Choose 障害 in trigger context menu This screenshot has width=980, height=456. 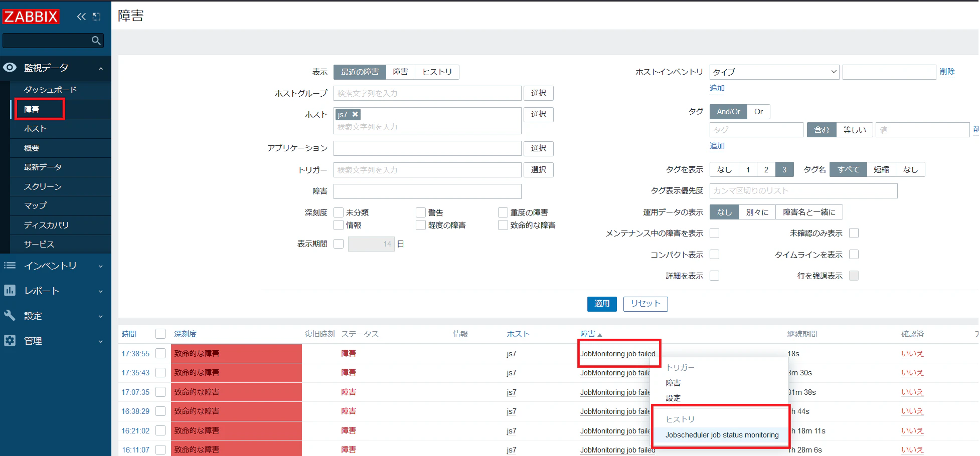tap(673, 383)
